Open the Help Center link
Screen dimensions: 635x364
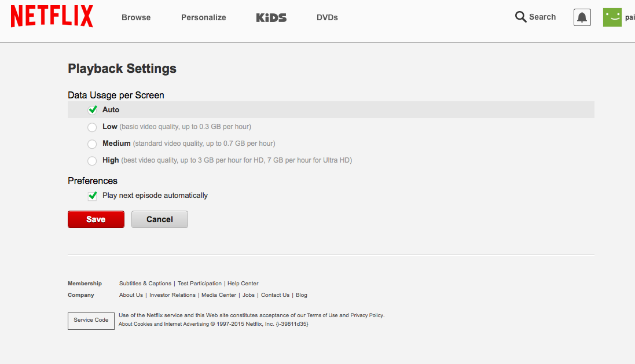(x=243, y=284)
